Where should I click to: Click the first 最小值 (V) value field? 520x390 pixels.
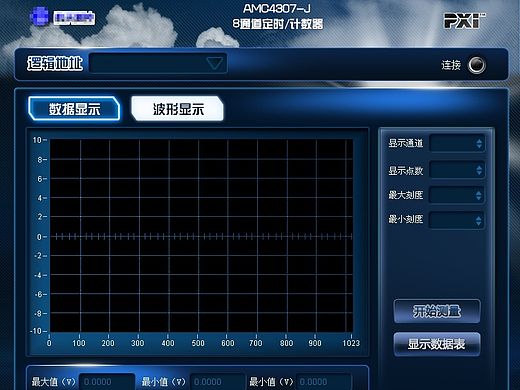coord(217,382)
